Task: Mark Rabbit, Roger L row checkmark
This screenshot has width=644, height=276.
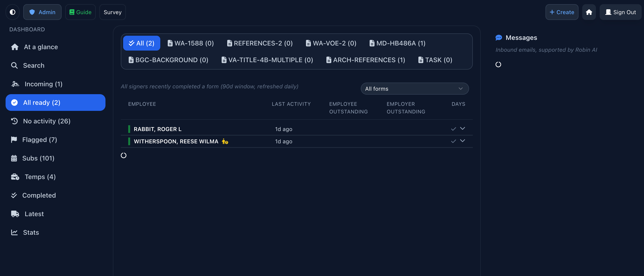Action: [x=453, y=129]
